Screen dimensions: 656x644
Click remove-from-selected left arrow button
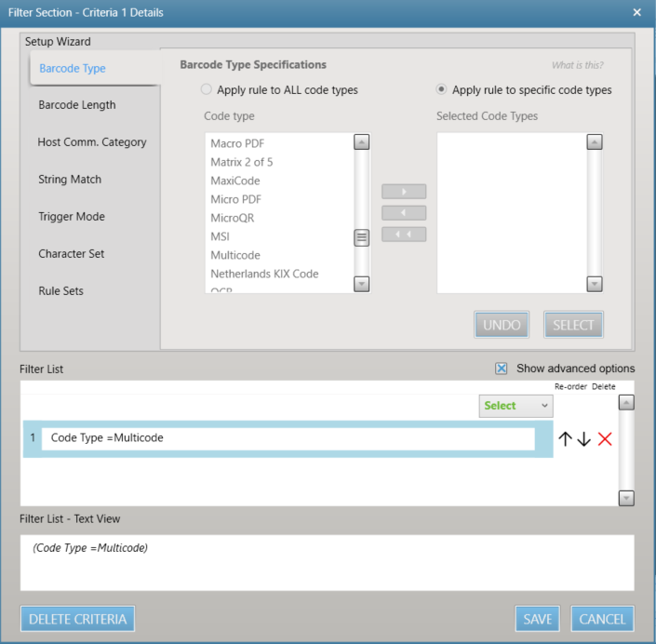coord(404,213)
